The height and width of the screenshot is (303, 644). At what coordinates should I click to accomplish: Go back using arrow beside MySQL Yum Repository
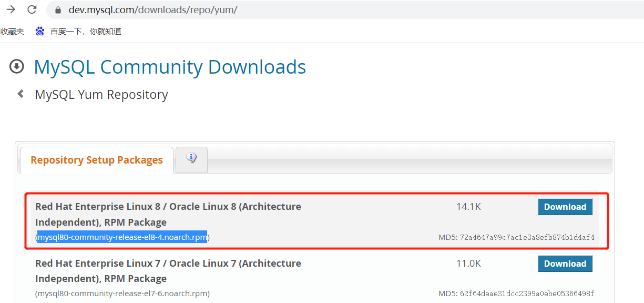click(x=21, y=94)
